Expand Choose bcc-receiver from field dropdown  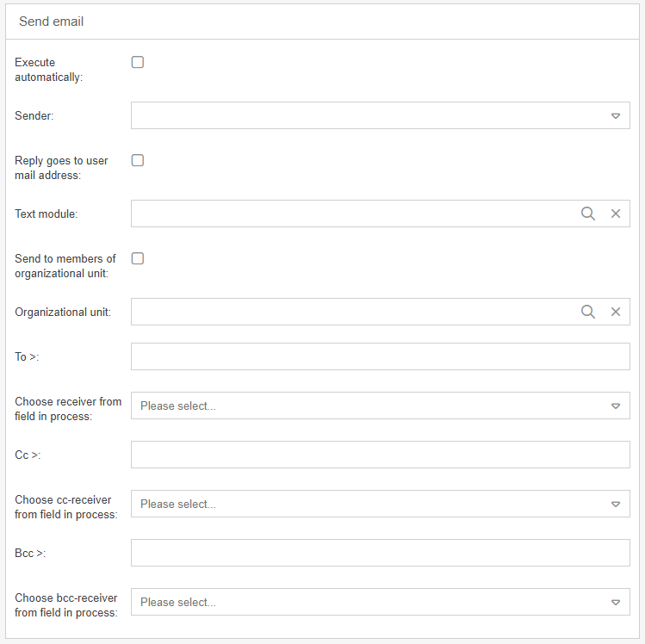pos(616,602)
